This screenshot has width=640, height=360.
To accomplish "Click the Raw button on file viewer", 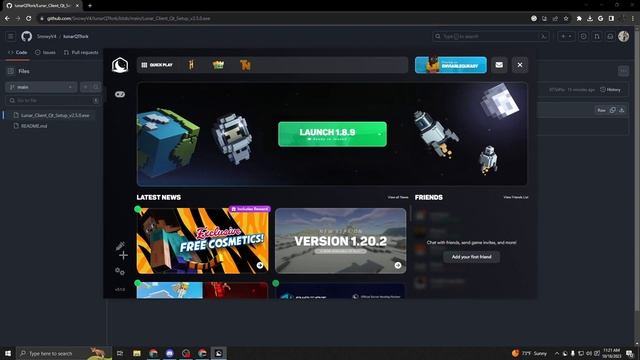I will [601, 110].
